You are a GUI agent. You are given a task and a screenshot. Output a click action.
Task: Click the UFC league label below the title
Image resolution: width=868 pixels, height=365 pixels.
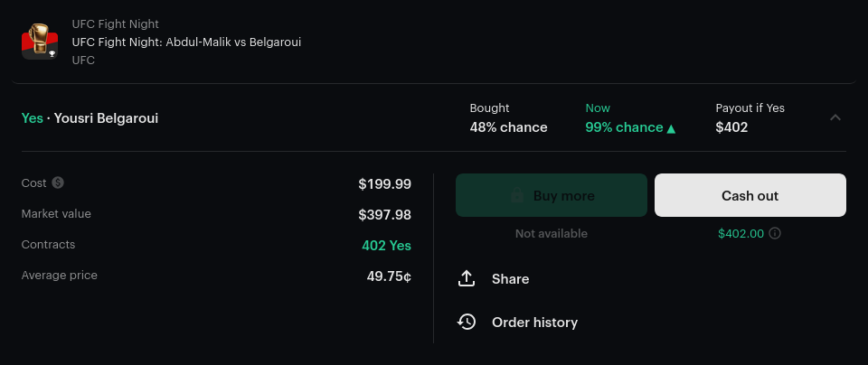pos(83,60)
